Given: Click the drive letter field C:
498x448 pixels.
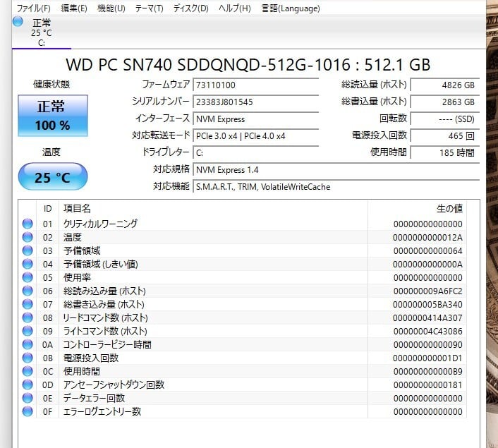Looking at the screenshot, I should 255,152.
